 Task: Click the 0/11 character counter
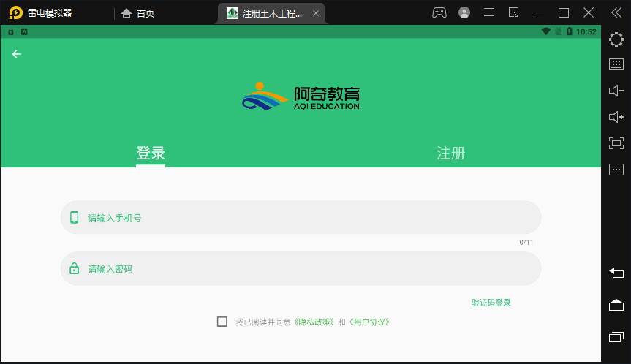coord(526,242)
